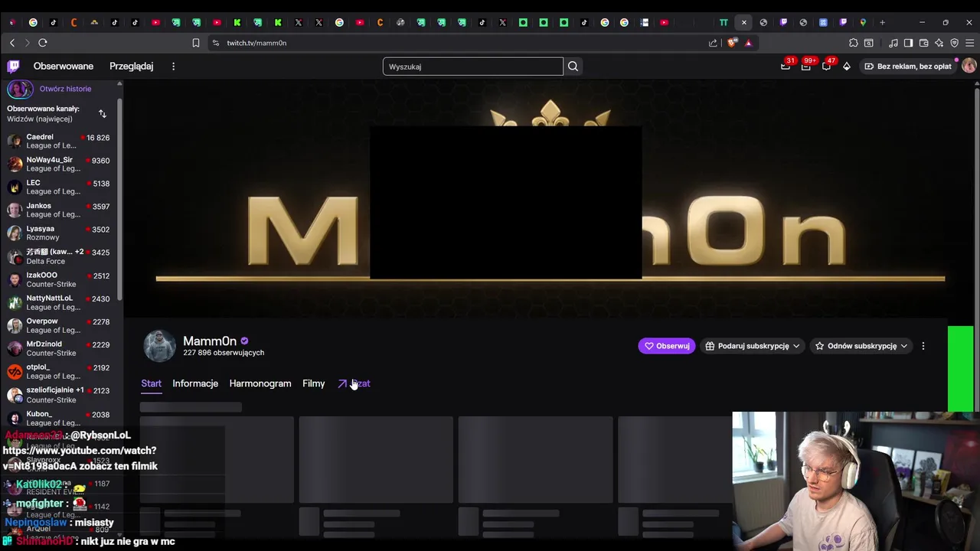This screenshot has width=980, height=551.
Task: Open stories avatar in sidebar
Action: [x=20, y=89]
